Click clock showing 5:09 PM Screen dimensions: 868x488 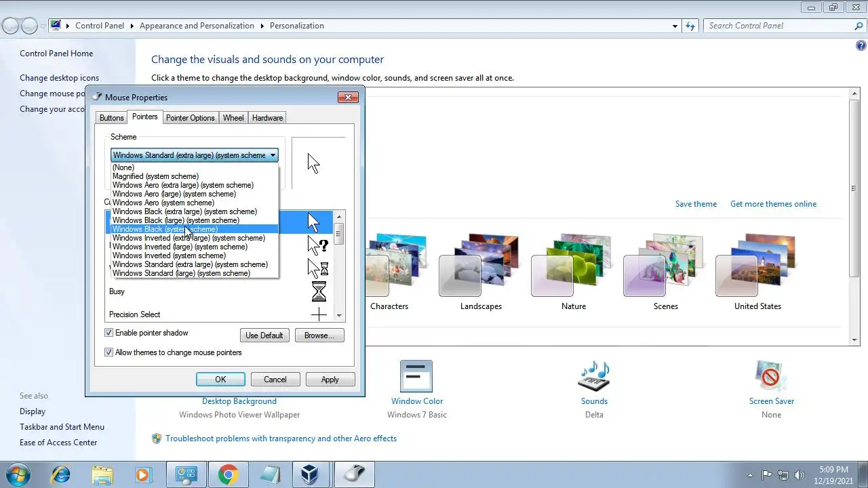833,469
